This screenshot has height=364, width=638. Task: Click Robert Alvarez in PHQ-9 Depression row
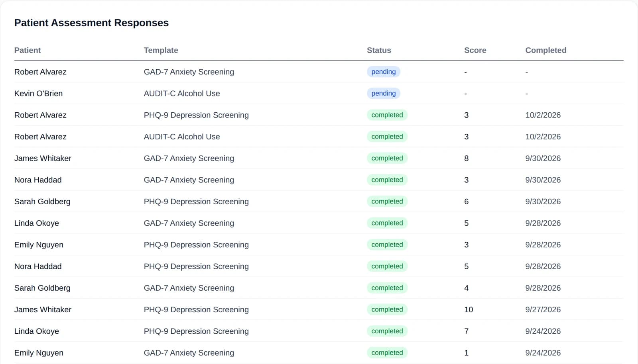point(40,115)
